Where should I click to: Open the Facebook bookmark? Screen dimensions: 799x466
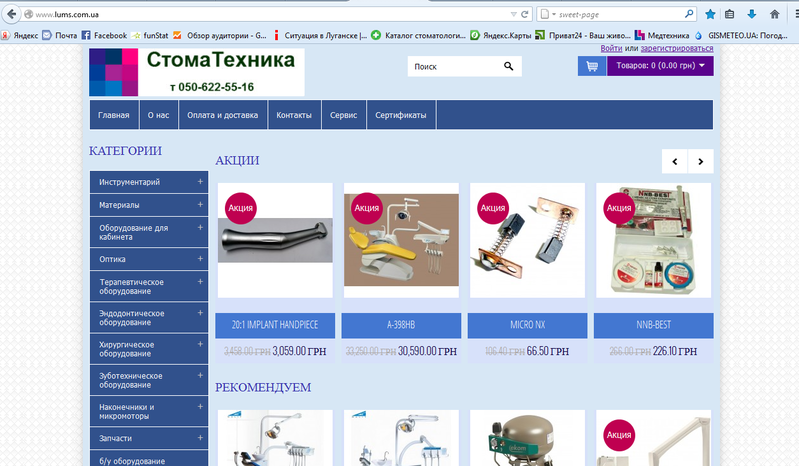coord(104,35)
